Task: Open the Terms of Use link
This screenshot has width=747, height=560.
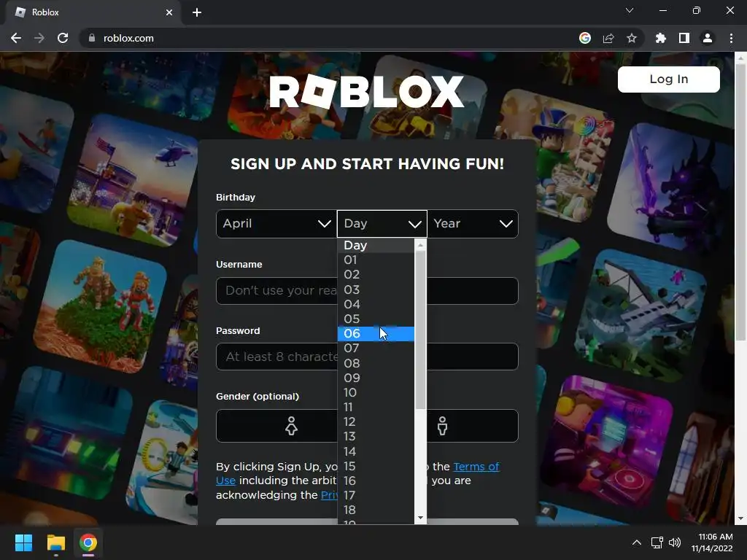Action: 476,467
